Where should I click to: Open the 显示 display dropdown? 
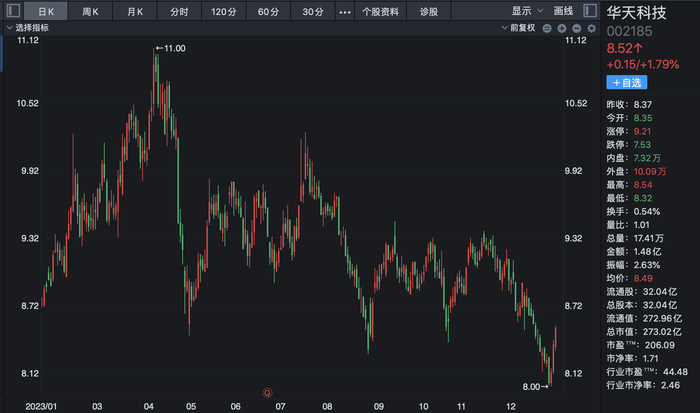point(525,11)
